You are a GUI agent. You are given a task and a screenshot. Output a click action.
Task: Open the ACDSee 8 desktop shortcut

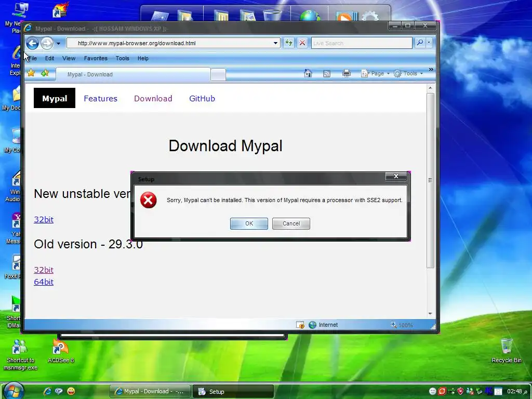pyautogui.click(x=61, y=351)
